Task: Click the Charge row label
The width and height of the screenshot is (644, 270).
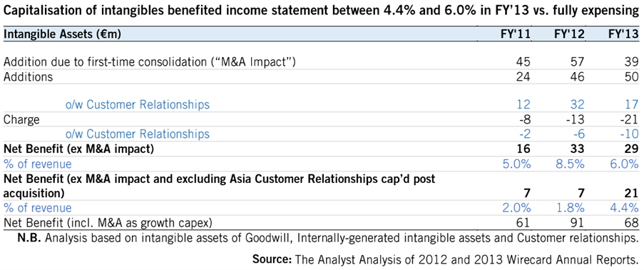Action: click(x=21, y=119)
